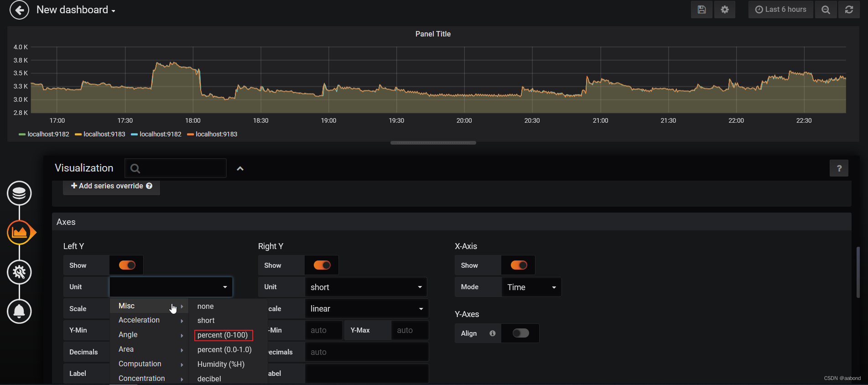
Task: Click blue localhost:9182 legend entry
Action: [156, 134]
